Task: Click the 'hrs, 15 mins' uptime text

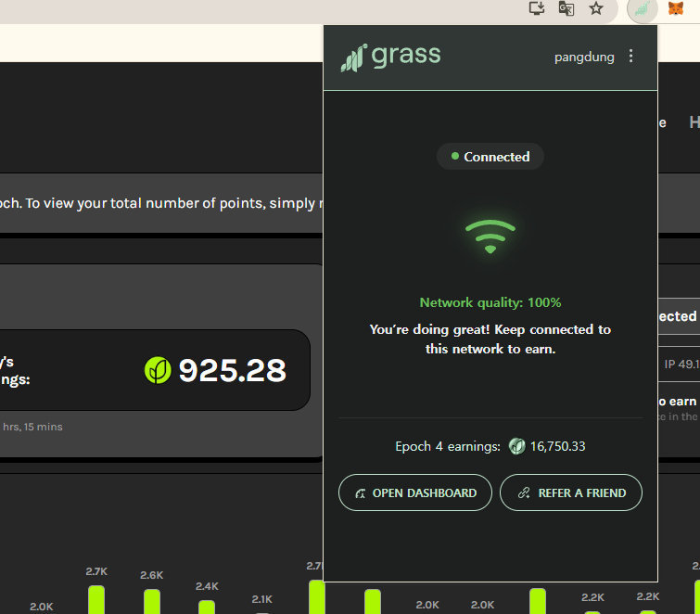Action: tap(32, 427)
